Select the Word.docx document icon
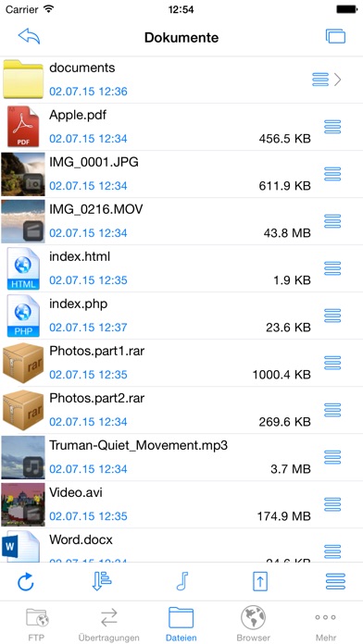Screen dimensions: 363x644 (x=20, y=546)
